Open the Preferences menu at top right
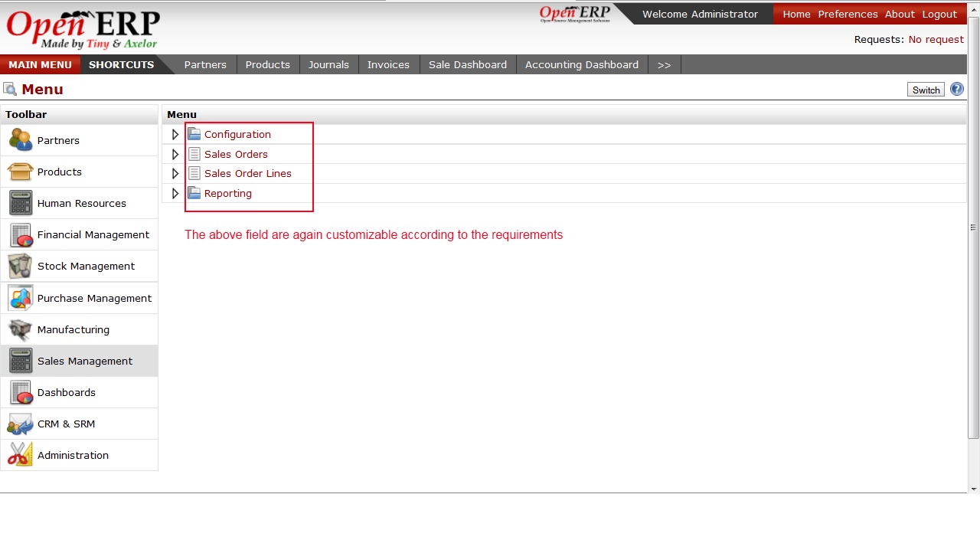Viewport: 980px width, 540px height. [x=848, y=14]
